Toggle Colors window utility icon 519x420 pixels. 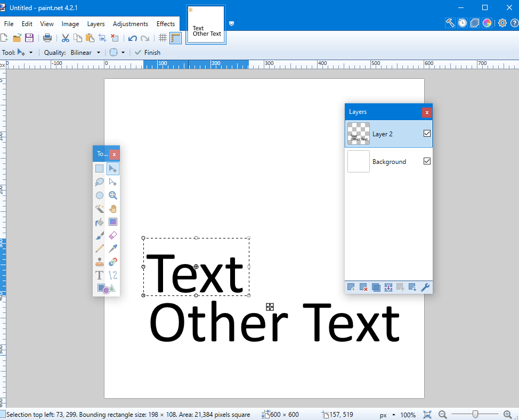(487, 23)
